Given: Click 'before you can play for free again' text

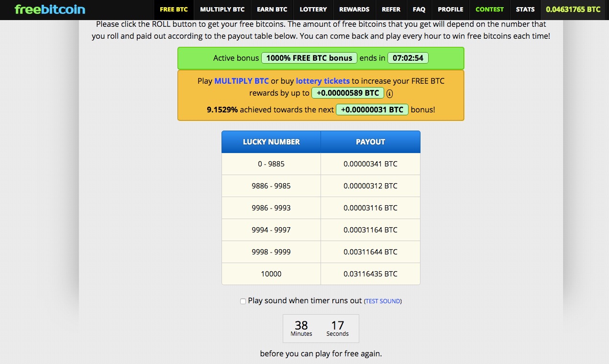Looking at the screenshot, I should 321,354.
